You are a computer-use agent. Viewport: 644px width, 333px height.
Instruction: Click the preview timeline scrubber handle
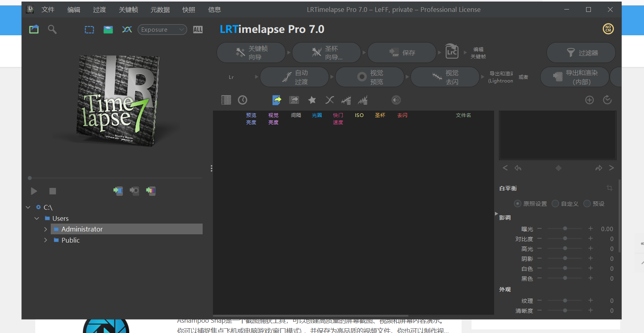point(30,178)
